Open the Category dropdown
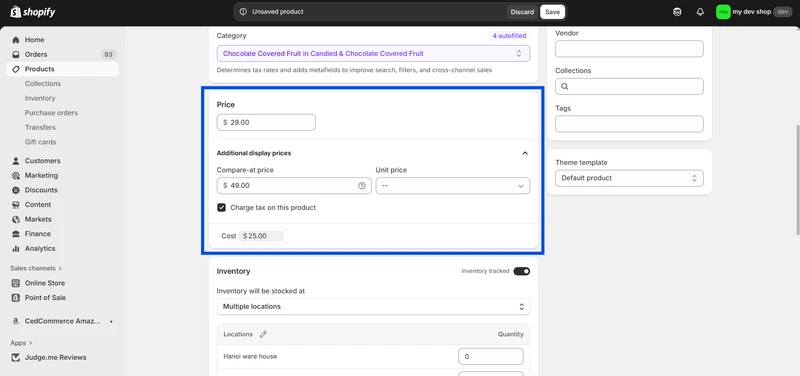Image resolution: width=800 pixels, height=376 pixels. (x=373, y=54)
